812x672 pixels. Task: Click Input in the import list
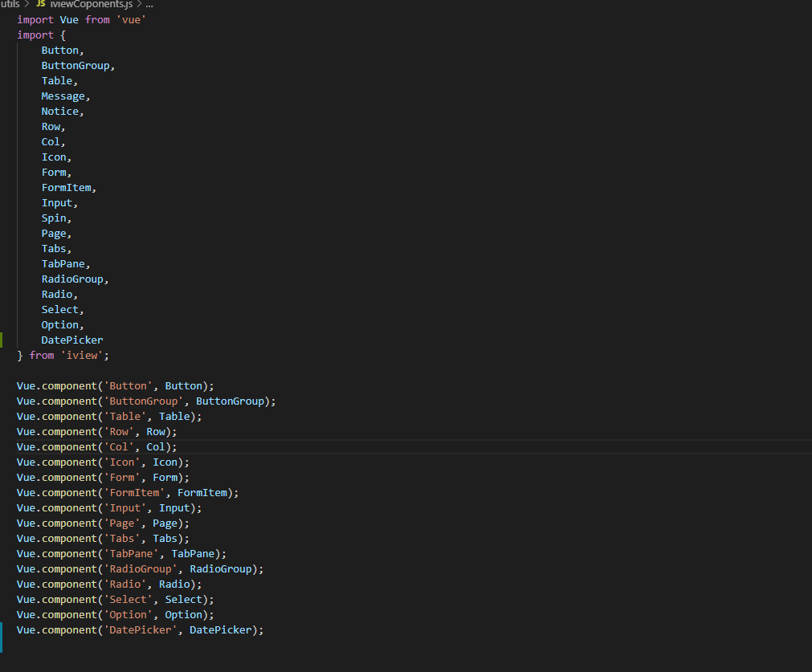[x=57, y=203]
